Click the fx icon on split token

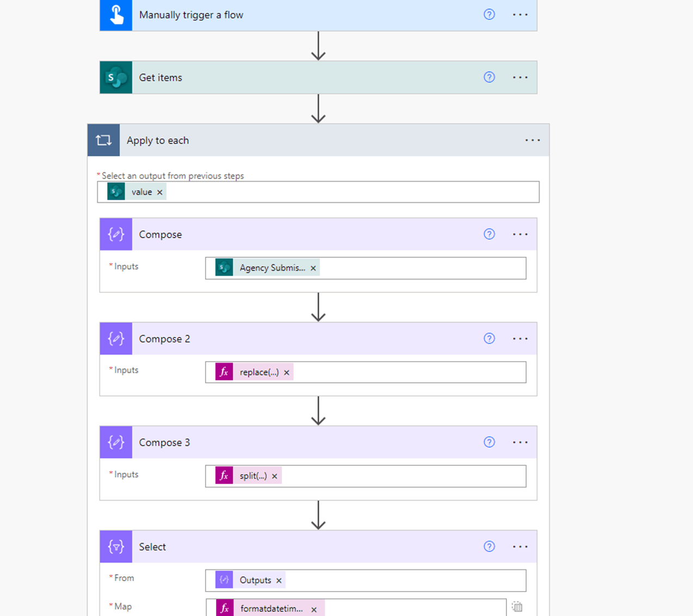pyautogui.click(x=224, y=476)
